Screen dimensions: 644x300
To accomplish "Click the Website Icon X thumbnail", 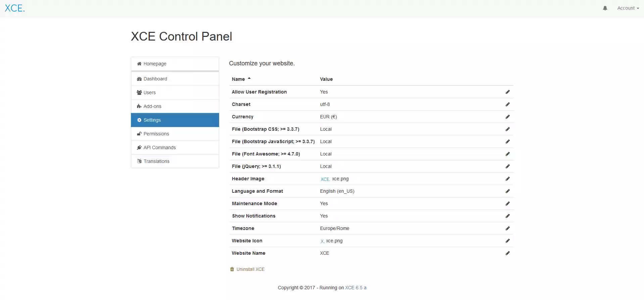I will (322, 241).
